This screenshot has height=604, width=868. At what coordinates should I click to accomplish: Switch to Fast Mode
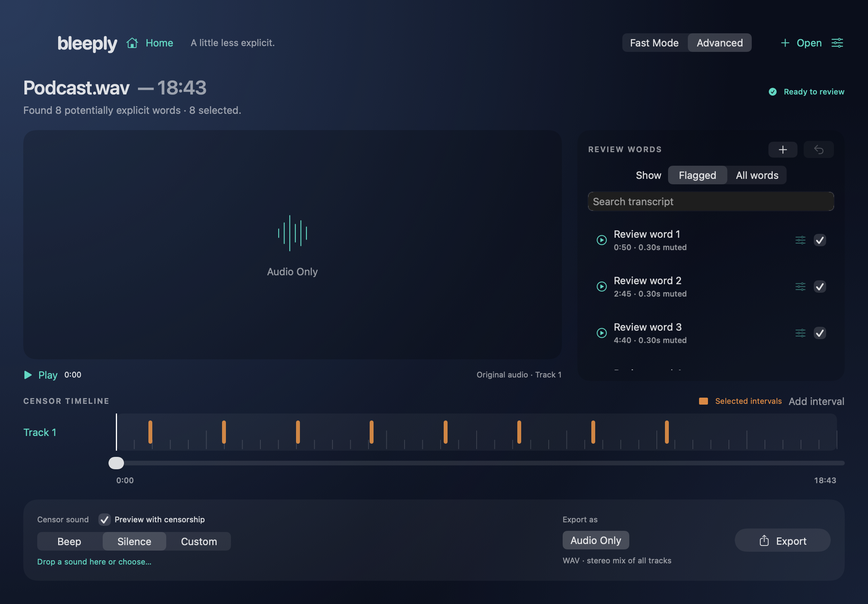[x=654, y=43]
